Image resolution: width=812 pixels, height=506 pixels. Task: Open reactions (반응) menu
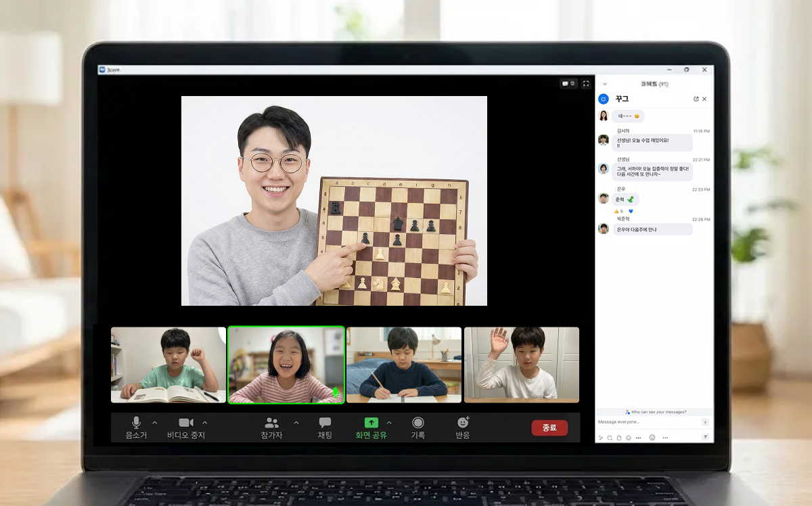[463, 428]
